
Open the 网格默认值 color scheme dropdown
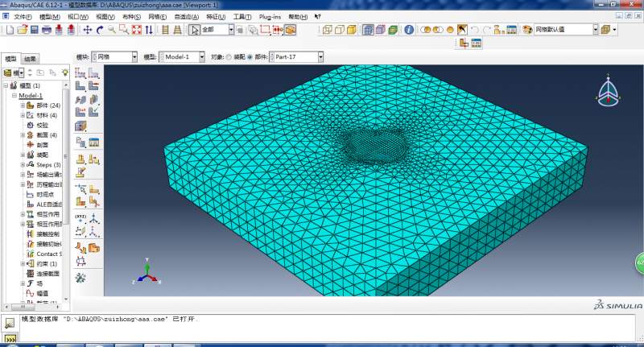[x=597, y=30]
